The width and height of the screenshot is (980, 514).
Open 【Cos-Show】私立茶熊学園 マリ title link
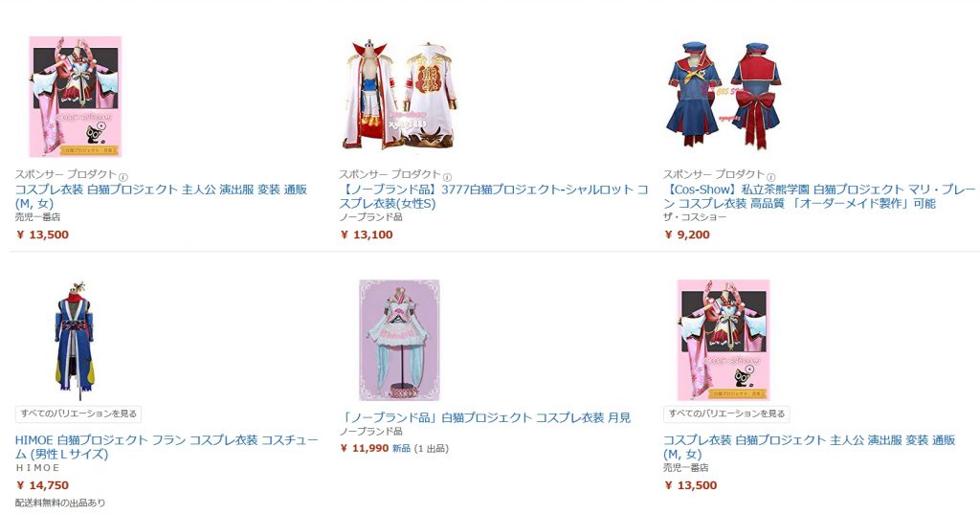[x=819, y=196]
